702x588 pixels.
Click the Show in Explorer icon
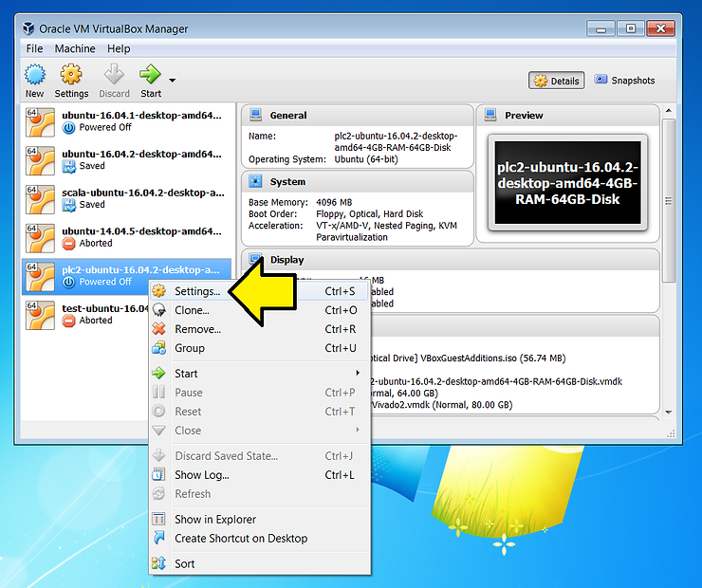[x=158, y=519]
